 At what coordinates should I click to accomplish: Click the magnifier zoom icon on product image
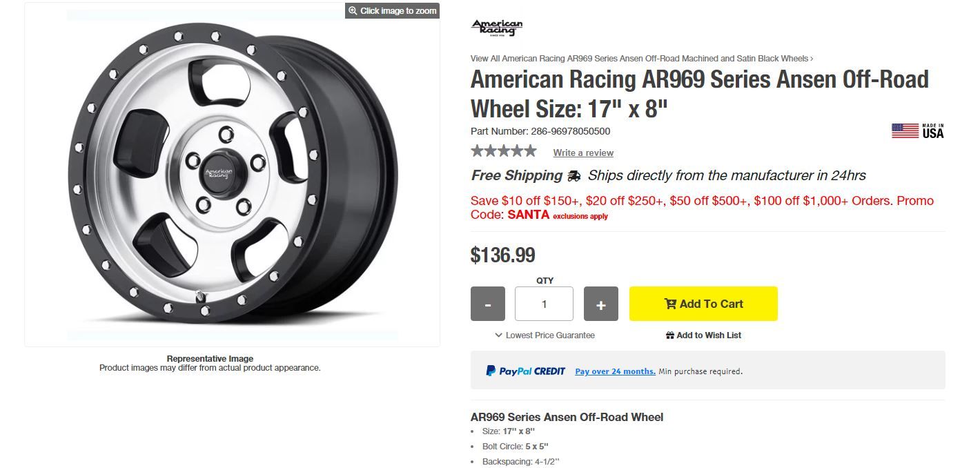point(353,11)
